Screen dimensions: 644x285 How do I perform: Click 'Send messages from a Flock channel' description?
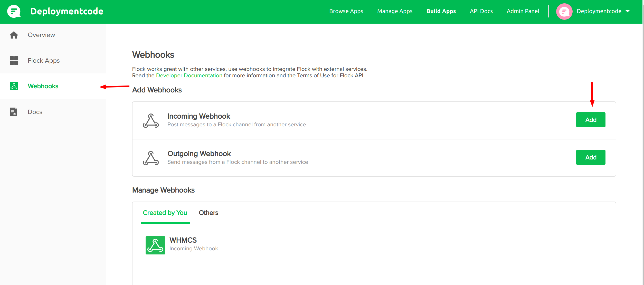[238, 162]
